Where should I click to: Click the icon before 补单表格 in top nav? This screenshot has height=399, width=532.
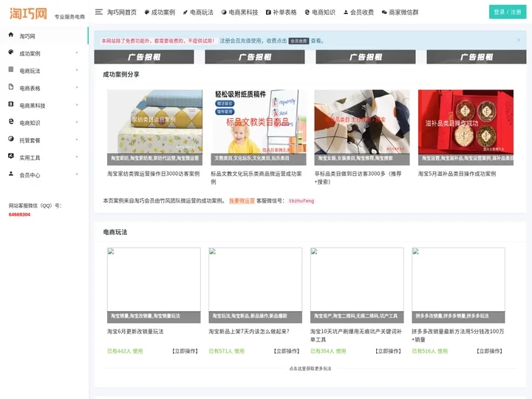coord(268,13)
